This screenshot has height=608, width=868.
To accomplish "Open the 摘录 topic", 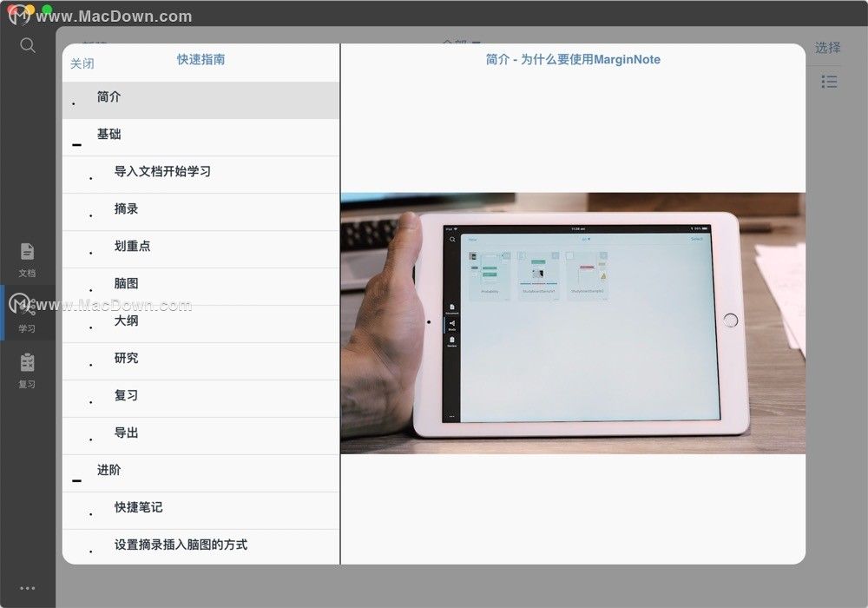I will coord(201,212).
